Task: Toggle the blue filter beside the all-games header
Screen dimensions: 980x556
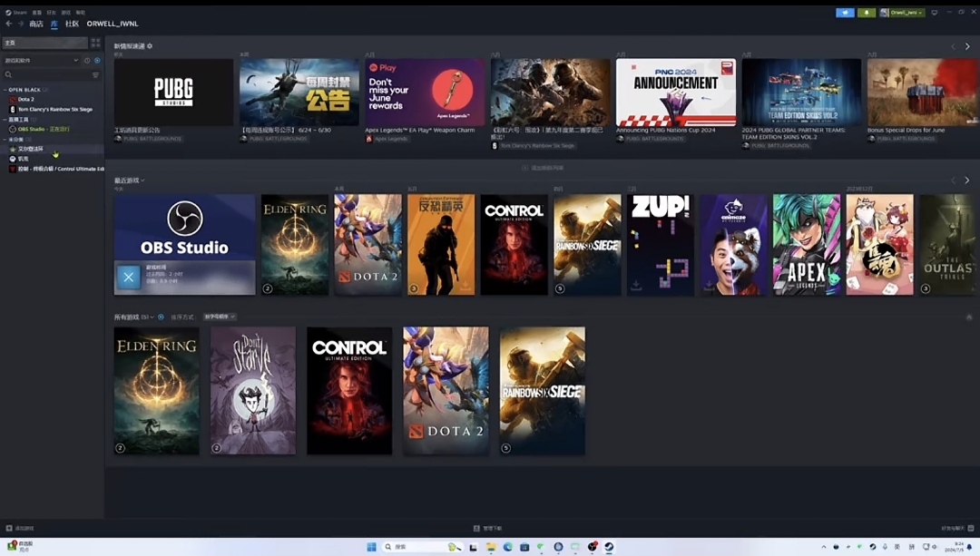Action: [x=161, y=317]
